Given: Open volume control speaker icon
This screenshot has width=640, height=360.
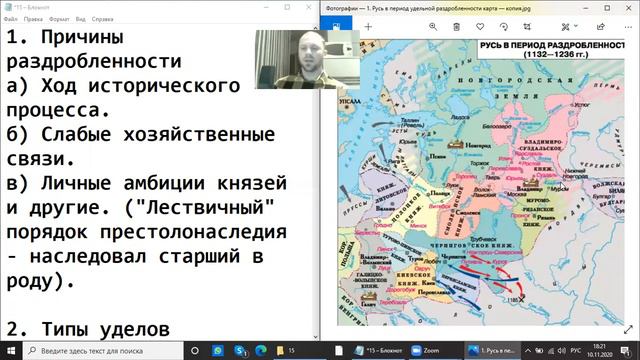Looking at the screenshot, I should tap(562, 351).
